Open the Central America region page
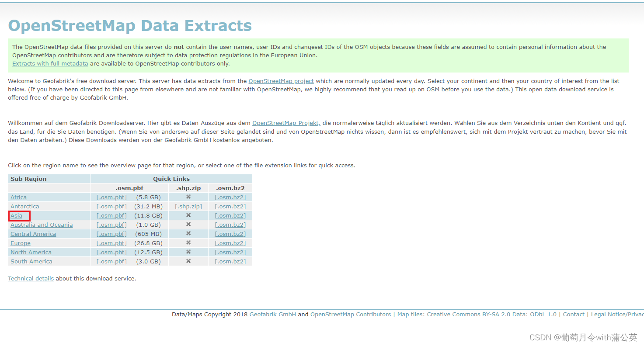The image size is (644, 346). coord(33,234)
